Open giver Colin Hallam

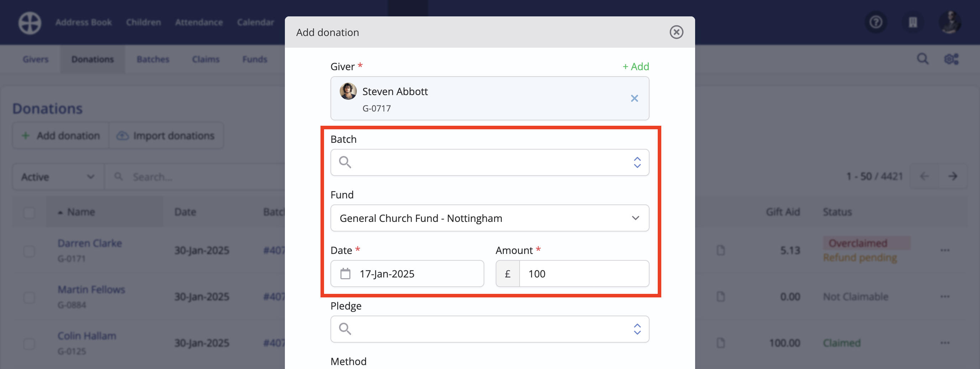click(x=87, y=336)
